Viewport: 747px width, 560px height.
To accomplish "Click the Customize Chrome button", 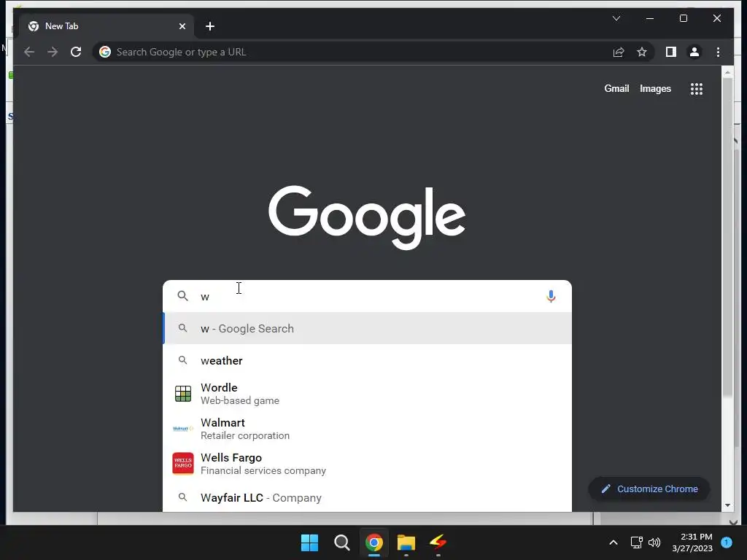I will [649, 489].
